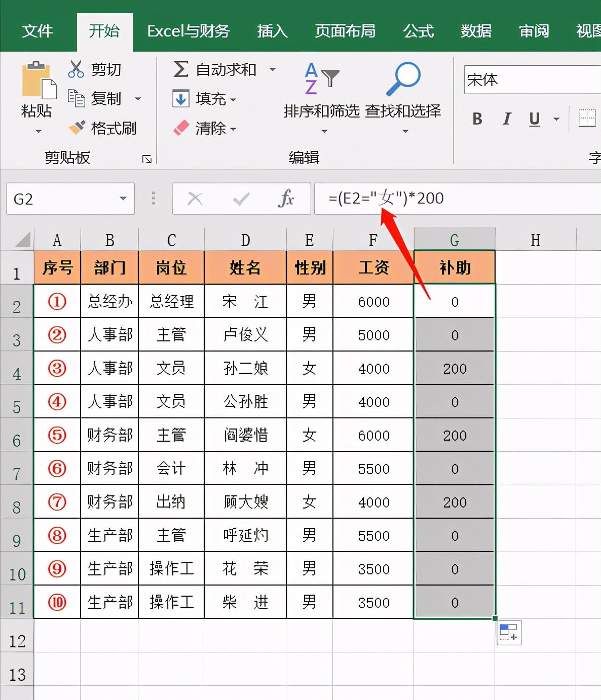Screen dimensions: 601x700
Task: Open the Name Box dropdown arrow
Action: coord(123,199)
